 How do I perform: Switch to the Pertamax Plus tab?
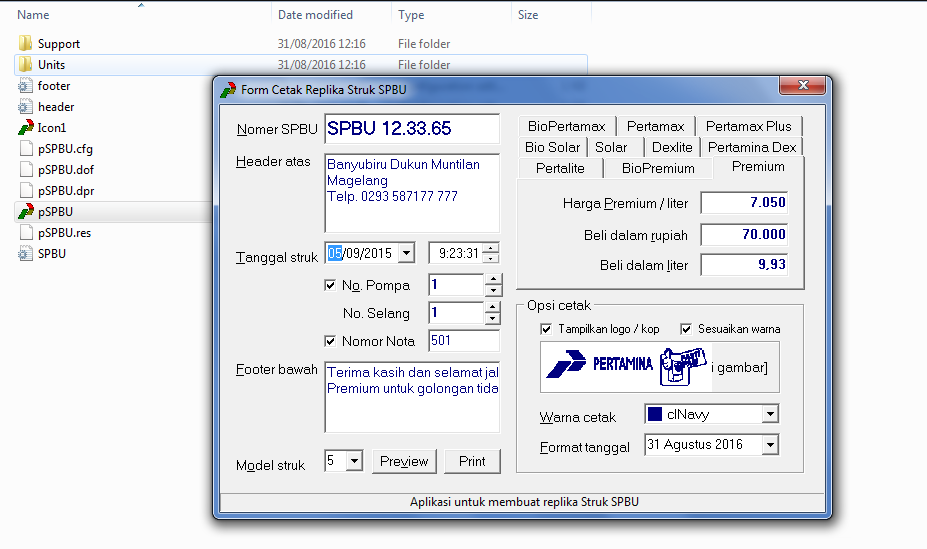748,126
